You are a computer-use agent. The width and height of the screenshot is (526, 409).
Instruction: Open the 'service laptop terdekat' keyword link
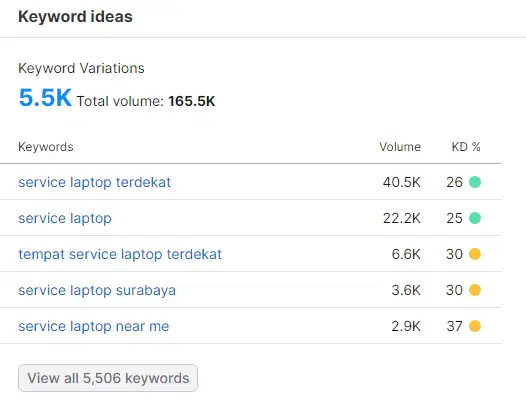(95, 183)
